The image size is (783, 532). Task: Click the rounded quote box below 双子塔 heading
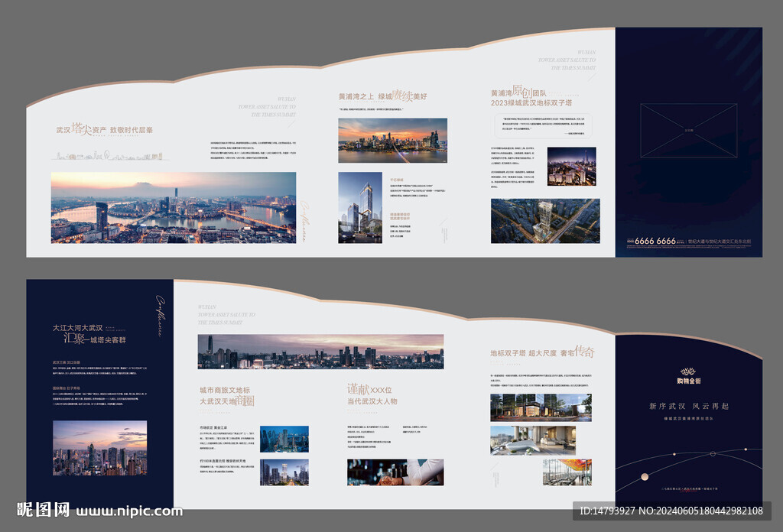[544, 125]
